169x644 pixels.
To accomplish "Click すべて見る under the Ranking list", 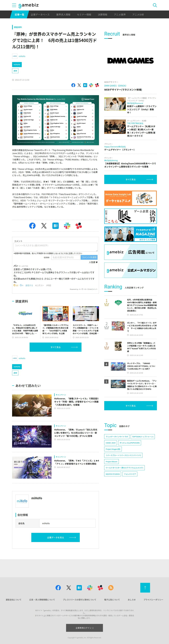I will point(130,406).
